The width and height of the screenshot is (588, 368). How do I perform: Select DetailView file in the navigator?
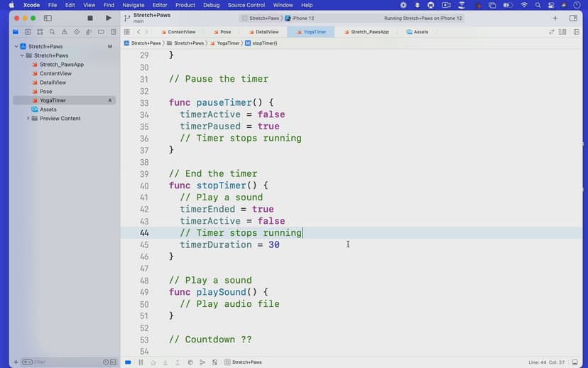[x=53, y=82]
